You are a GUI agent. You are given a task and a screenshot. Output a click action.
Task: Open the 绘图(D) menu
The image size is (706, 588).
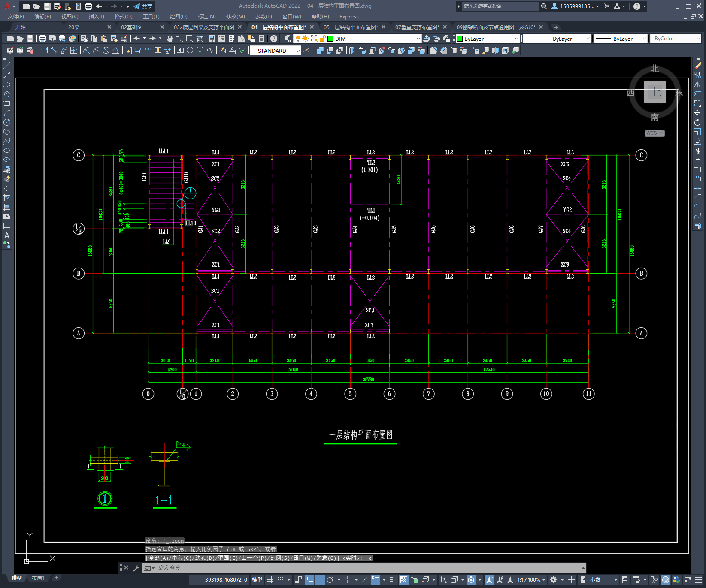coord(179,17)
